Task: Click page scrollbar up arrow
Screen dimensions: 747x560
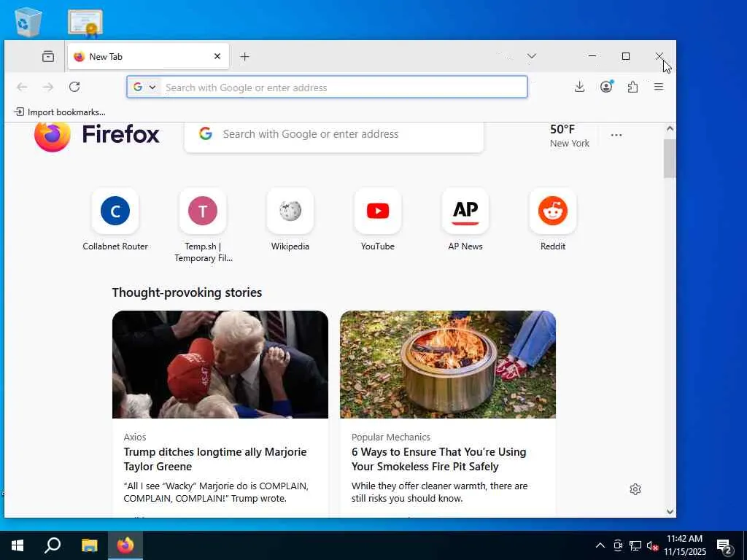Action: pyautogui.click(x=670, y=128)
